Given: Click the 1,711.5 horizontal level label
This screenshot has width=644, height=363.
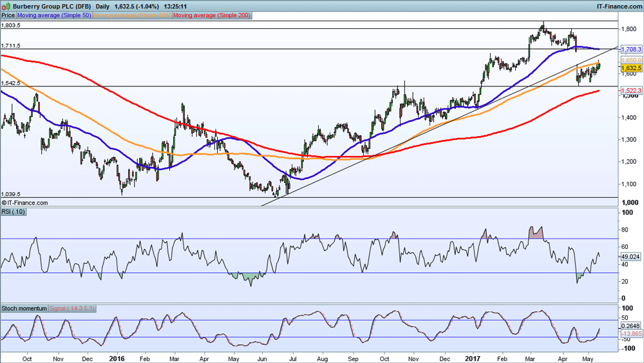Looking at the screenshot, I should 11,46.
